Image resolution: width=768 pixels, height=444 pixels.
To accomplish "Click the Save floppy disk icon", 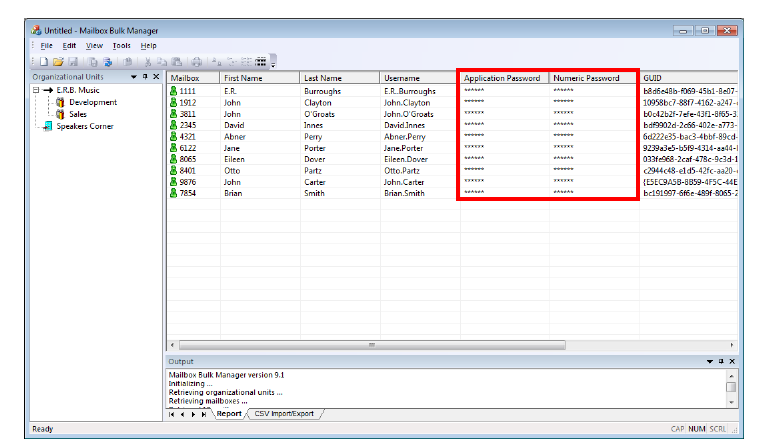I will click(x=73, y=62).
